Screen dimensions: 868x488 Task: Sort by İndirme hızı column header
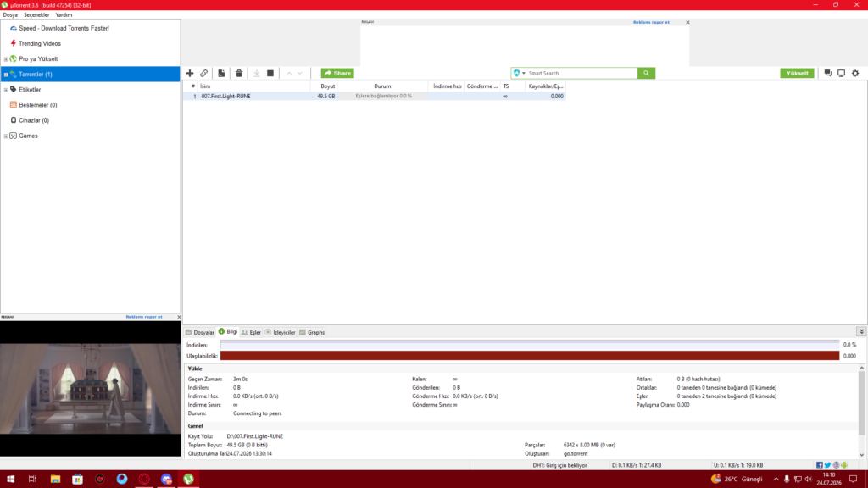(x=447, y=86)
